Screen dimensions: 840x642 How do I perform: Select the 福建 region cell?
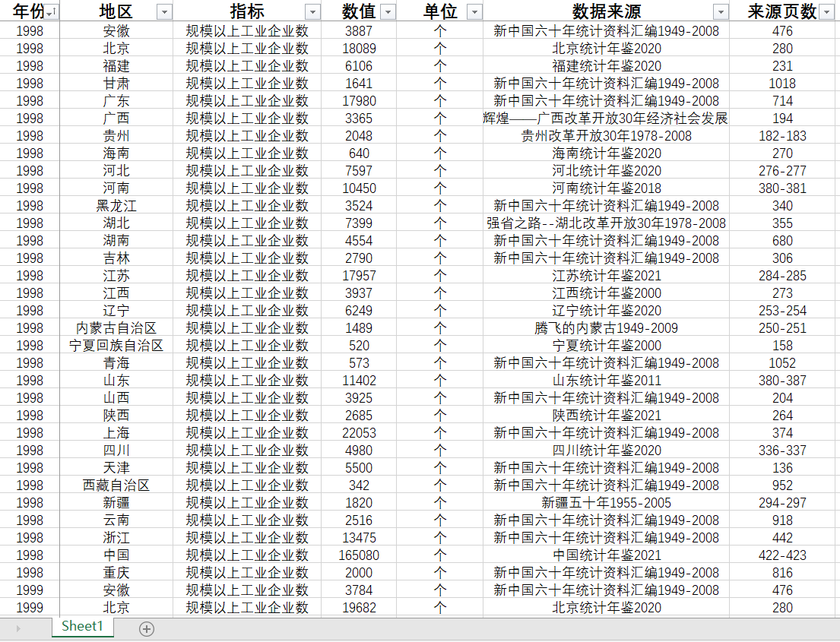[x=116, y=66]
